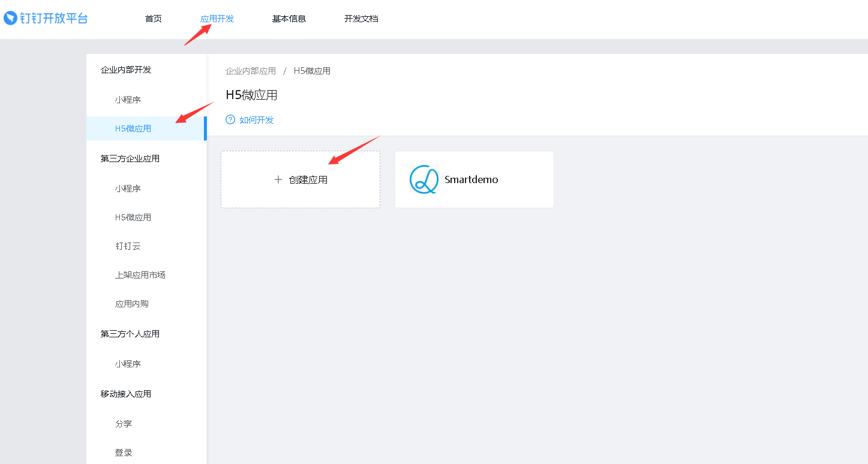Select H5微应用 under 企业内部开发
868x464 pixels.
(146, 128)
